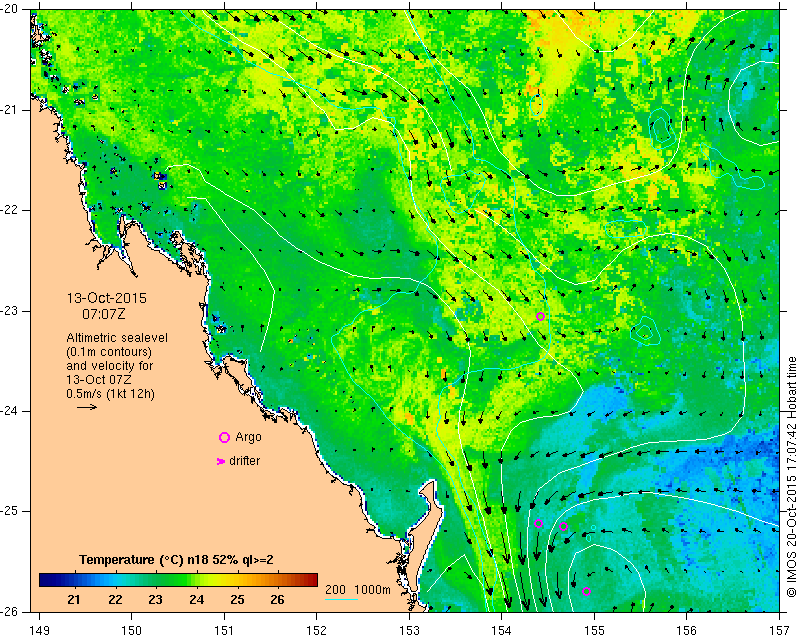Click the longitude axis label '150'
The height and width of the screenshot is (640, 800).
[132, 631]
